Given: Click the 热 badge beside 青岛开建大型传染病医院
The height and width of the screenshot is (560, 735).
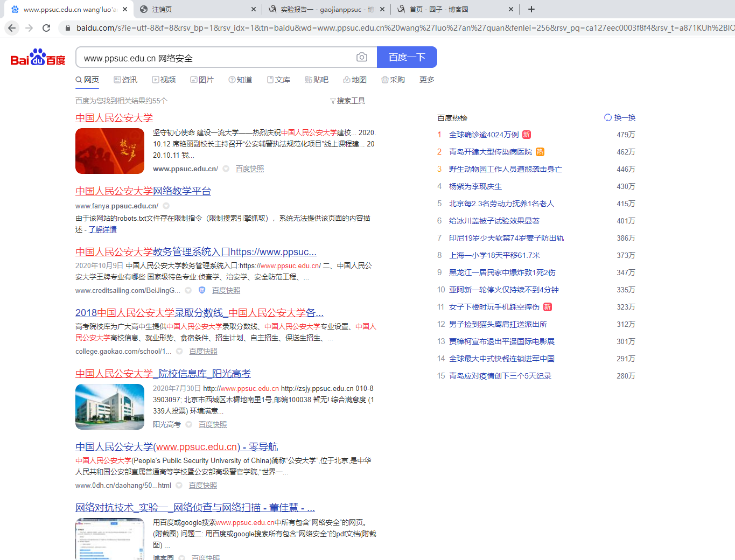Looking at the screenshot, I should (540, 152).
